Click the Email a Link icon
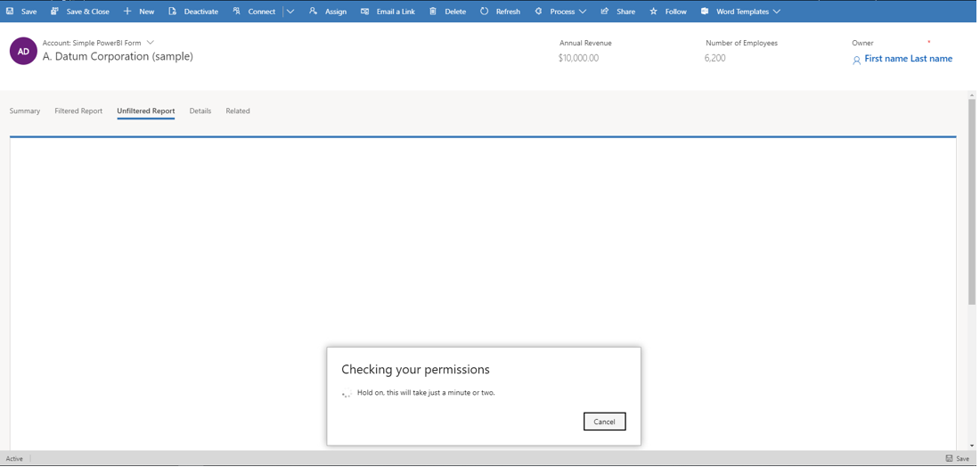 365,12
